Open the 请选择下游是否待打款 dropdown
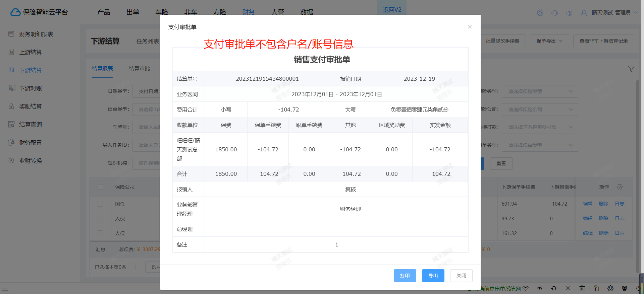 point(540,127)
